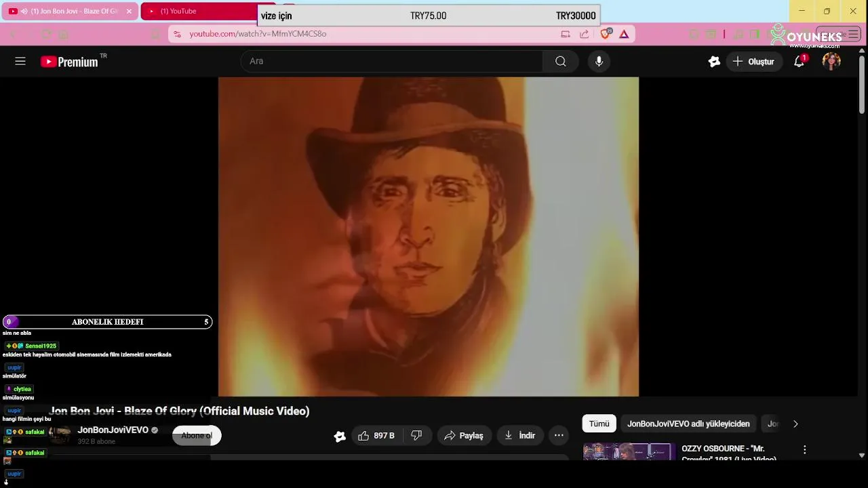Click the Ask sparkle icon beside Oluştur

[714, 61]
